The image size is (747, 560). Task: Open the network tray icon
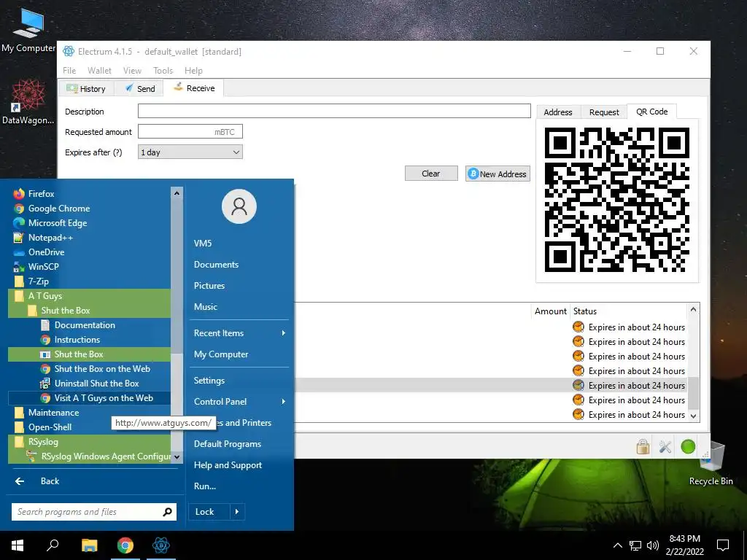click(x=635, y=545)
